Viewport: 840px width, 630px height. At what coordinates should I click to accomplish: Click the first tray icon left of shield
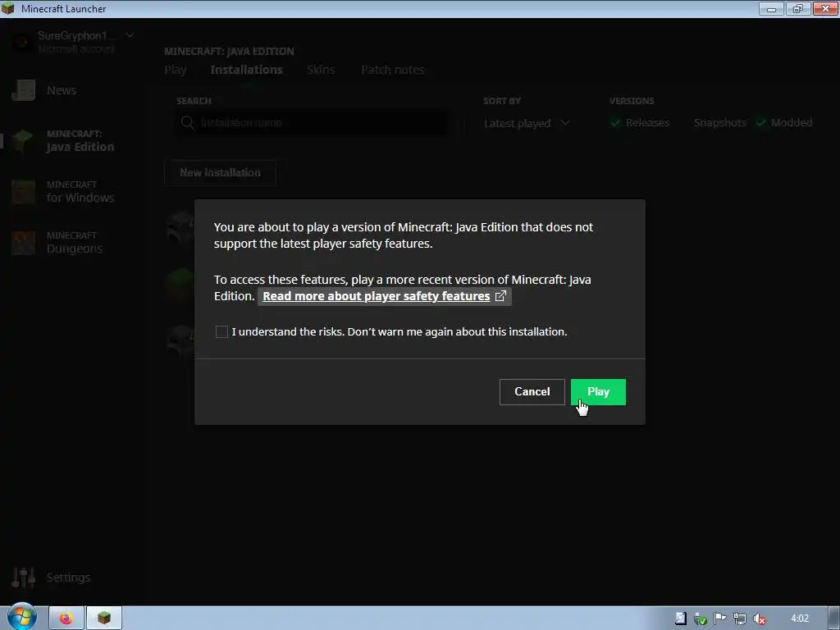(680, 619)
